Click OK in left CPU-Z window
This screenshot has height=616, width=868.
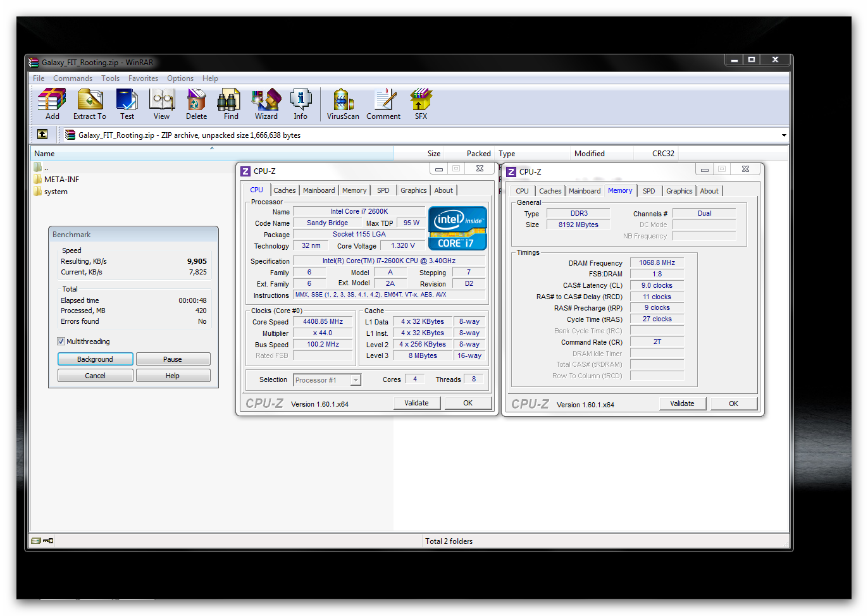[468, 403]
